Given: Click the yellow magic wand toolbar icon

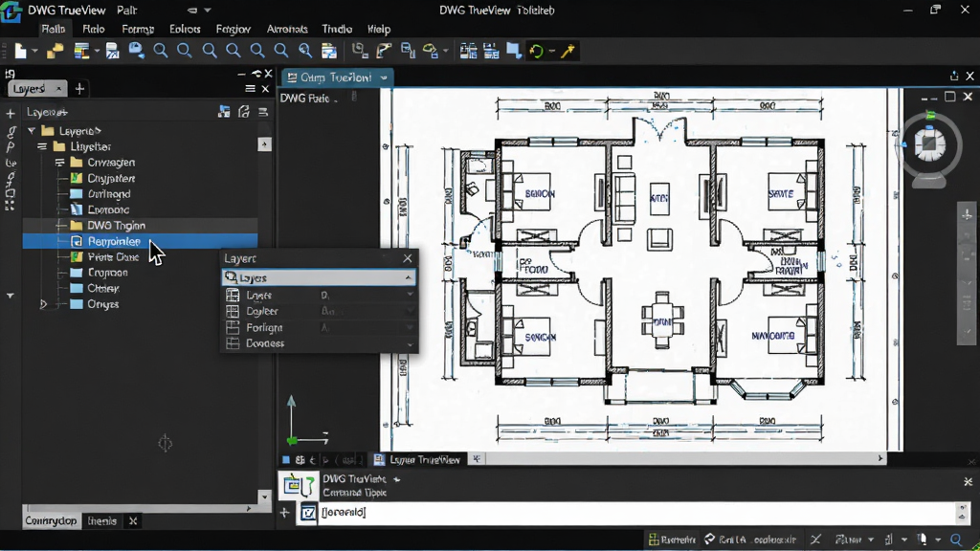Looking at the screenshot, I should (568, 51).
